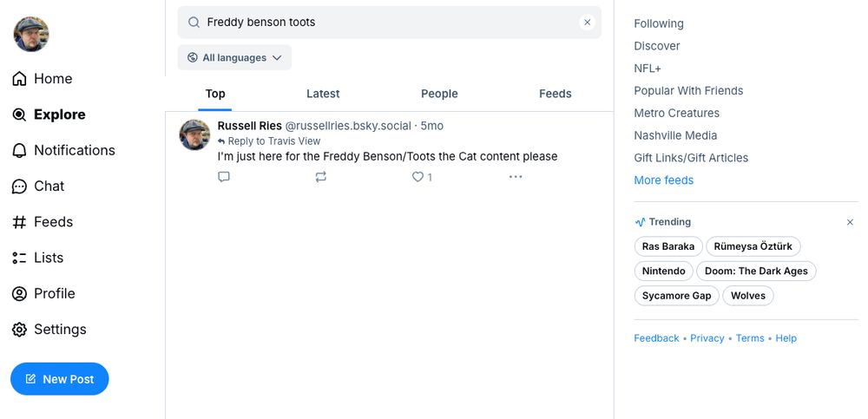This screenshot has height=419, width=868.
Task: Switch to the People tab
Action: (x=439, y=94)
